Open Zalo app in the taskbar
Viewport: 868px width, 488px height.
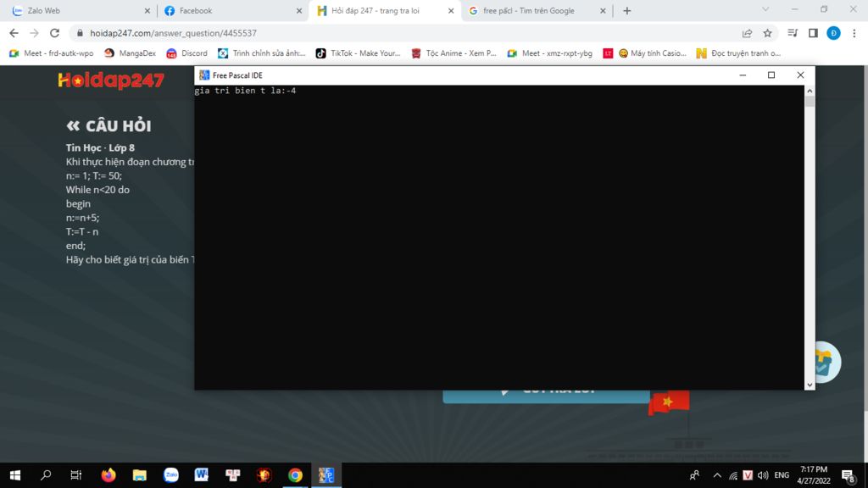pos(171,475)
